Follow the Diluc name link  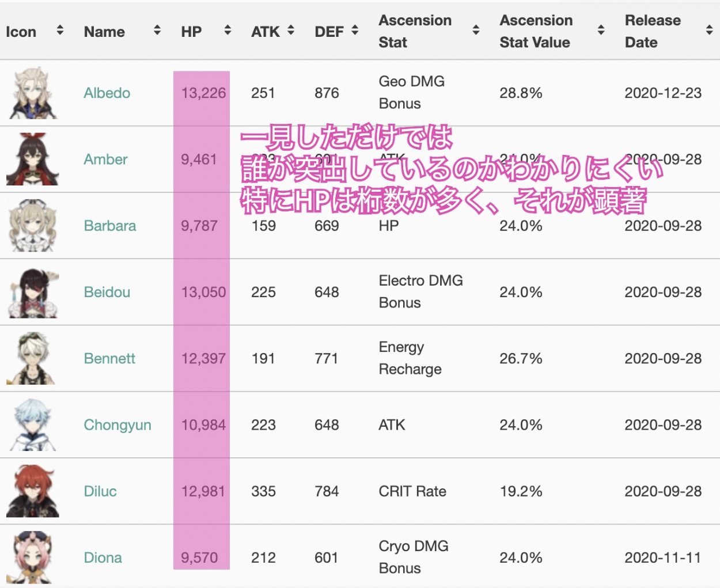(x=100, y=491)
